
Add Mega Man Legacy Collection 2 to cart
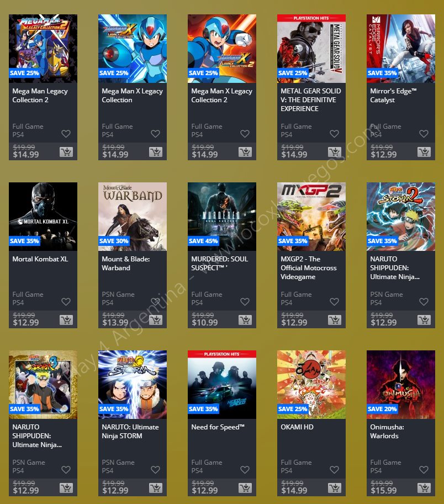pyautogui.click(x=66, y=152)
